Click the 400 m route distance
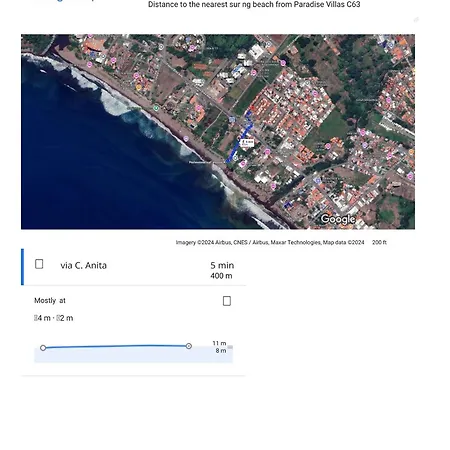Viewport: 450px width, 450px height. coord(221,276)
